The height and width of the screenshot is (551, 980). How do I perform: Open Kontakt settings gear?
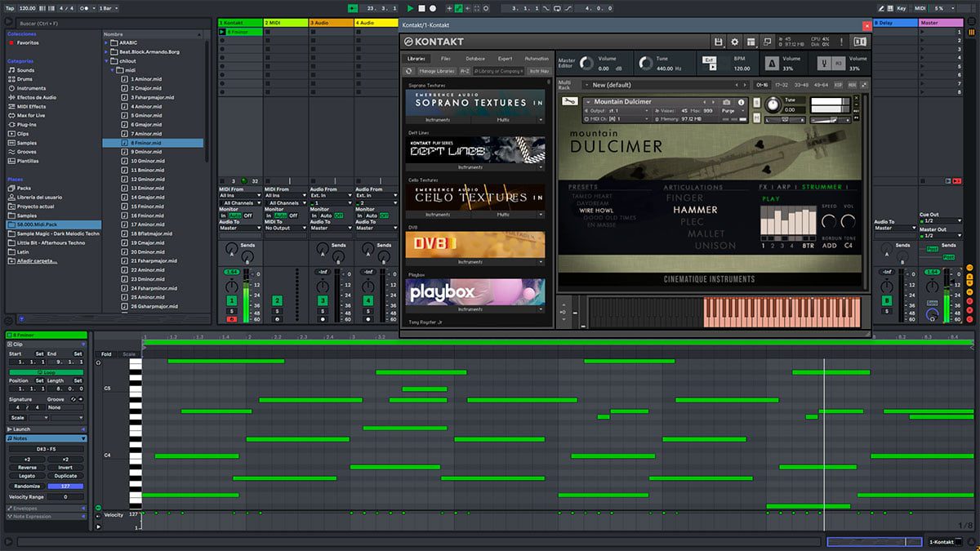tap(735, 42)
